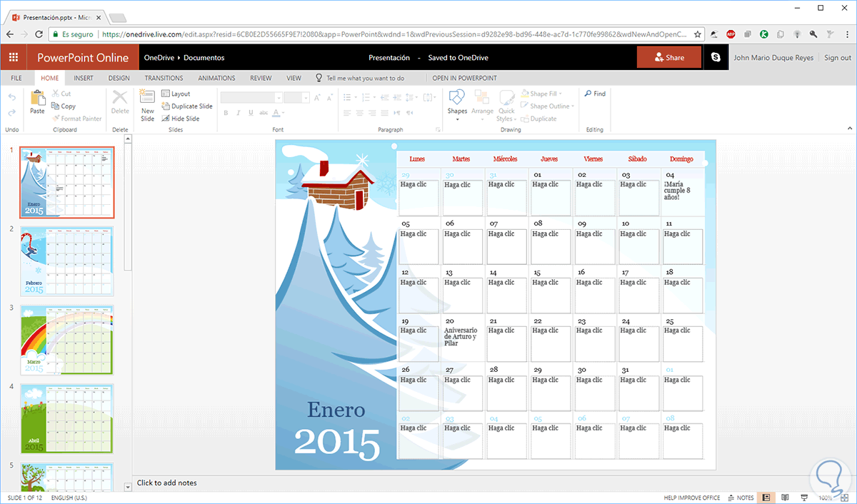Click the Cut command in Clipboard

point(61,94)
